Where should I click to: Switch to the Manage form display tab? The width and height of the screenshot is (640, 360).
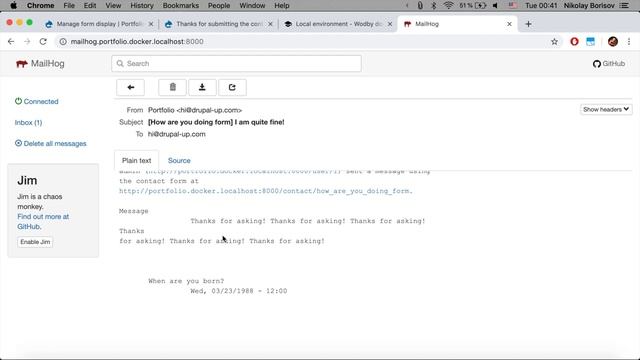click(x=98, y=24)
